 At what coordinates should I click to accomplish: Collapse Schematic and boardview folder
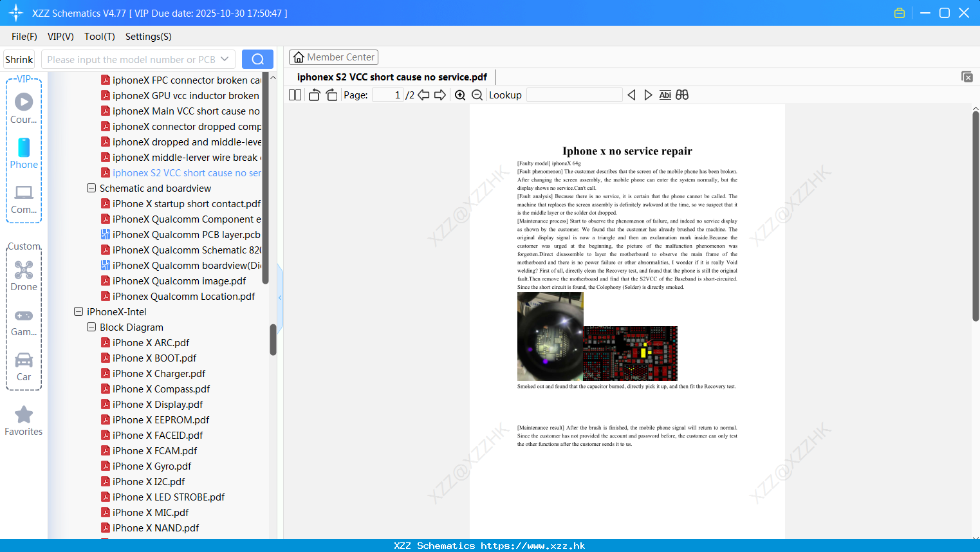pyautogui.click(x=91, y=189)
